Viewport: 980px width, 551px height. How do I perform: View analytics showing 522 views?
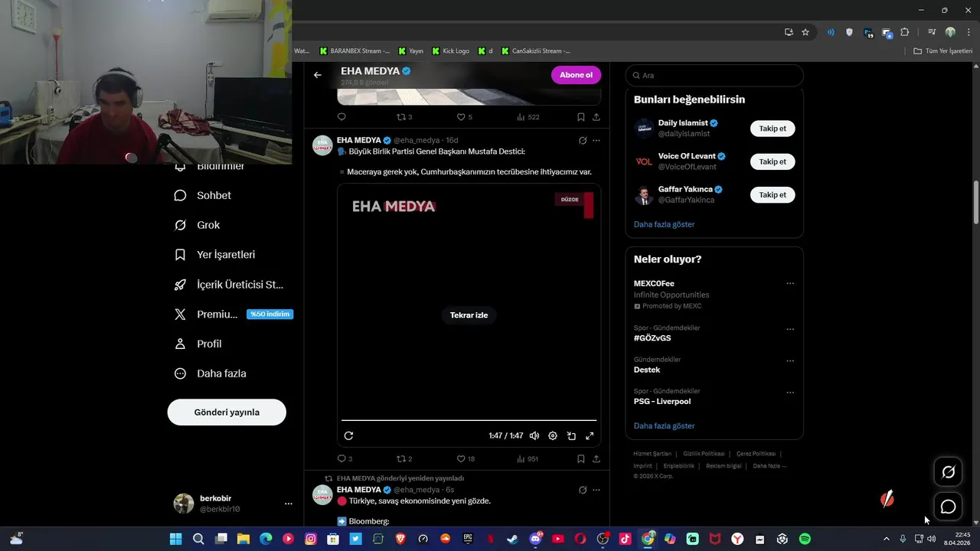(x=528, y=117)
